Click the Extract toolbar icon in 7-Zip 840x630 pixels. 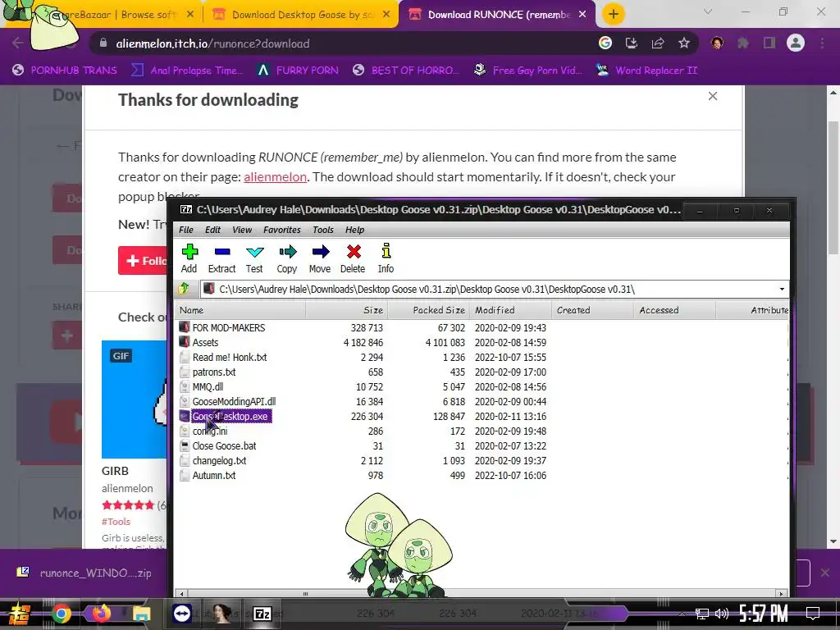click(221, 258)
